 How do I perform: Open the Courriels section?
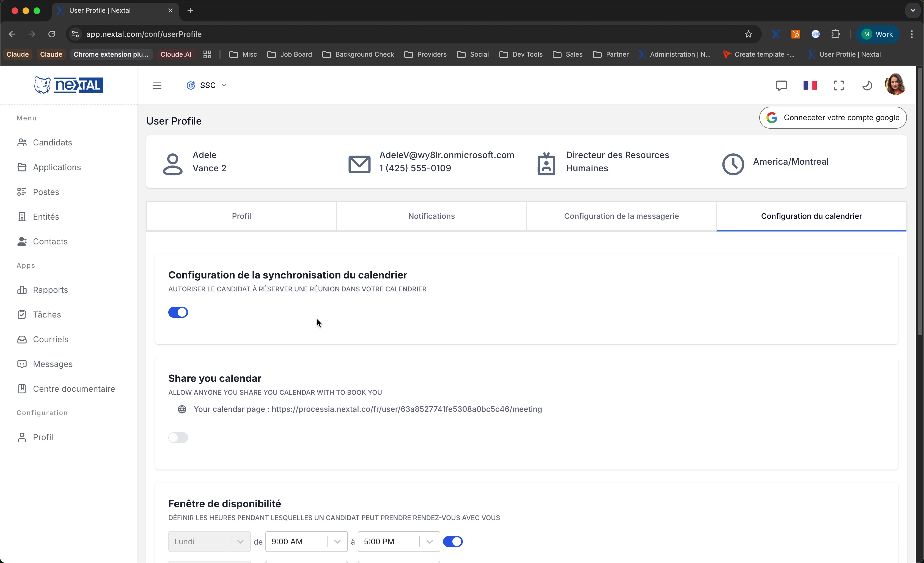[51, 339]
